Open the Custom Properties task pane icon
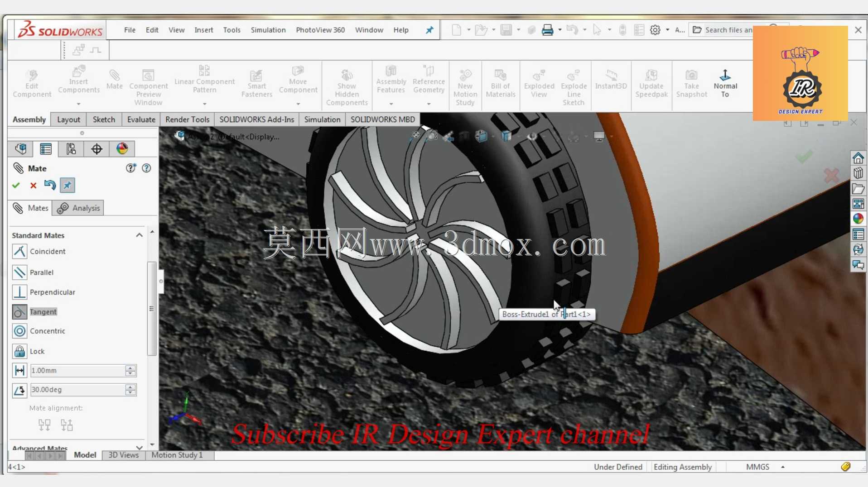868x487 pixels. [x=858, y=234]
